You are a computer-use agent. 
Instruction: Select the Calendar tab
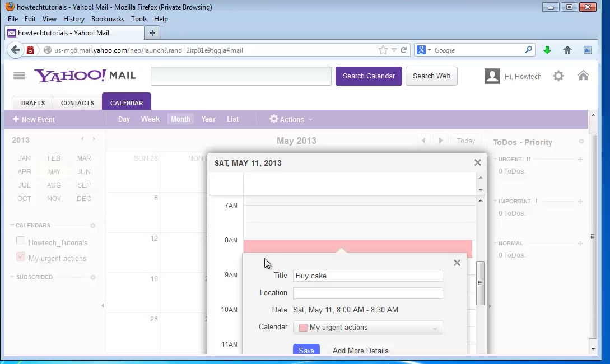pos(127,102)
